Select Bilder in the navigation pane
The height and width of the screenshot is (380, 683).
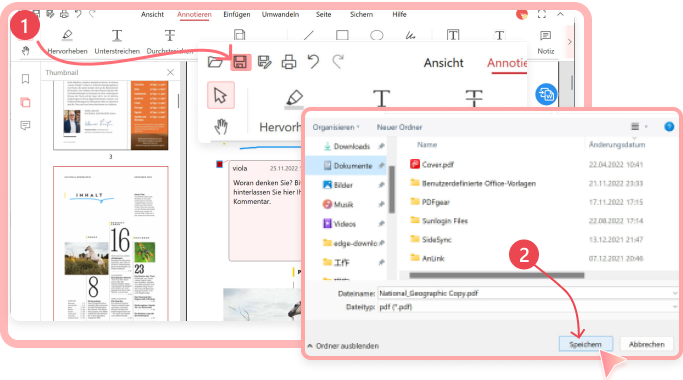click(343, 185)
